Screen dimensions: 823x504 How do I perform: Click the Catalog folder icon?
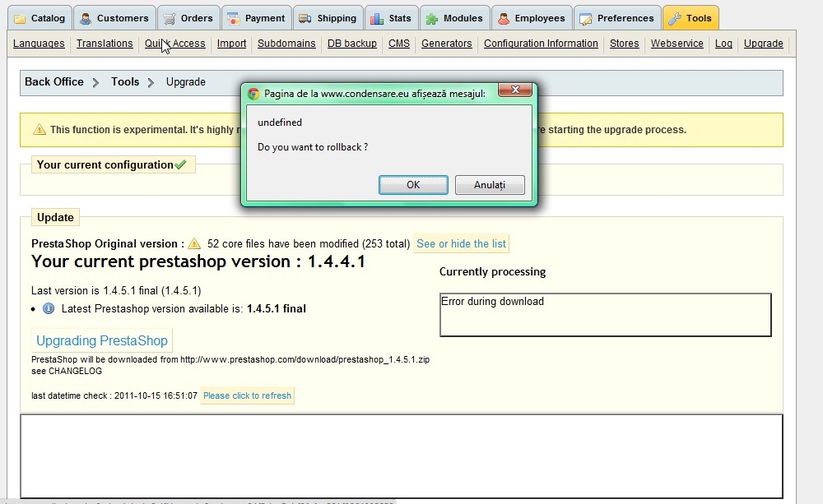tap(20, 19)
